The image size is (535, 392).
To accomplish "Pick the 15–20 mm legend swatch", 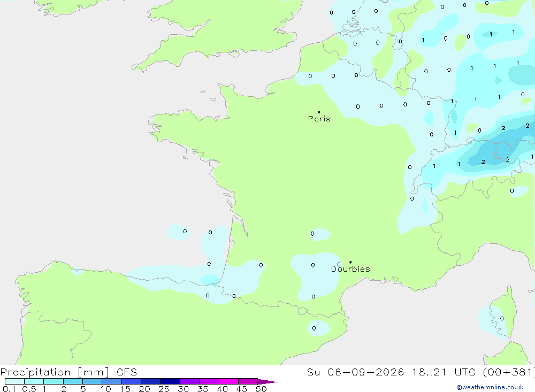I will 132,381.
